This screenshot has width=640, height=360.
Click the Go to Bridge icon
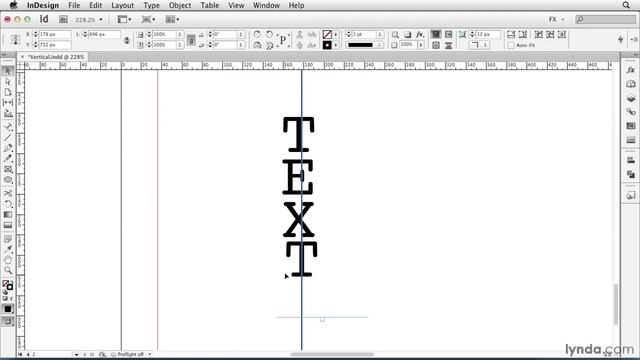pyautogui.click(x=63, y=19)
